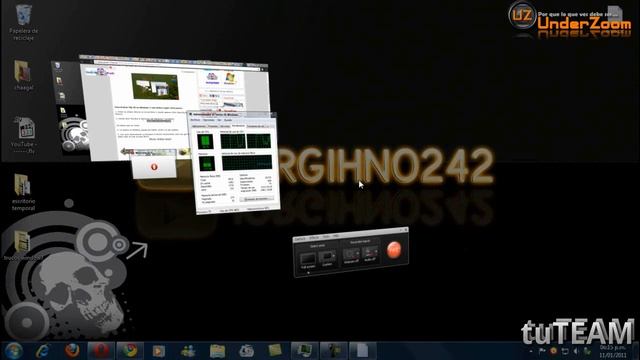Open the media player taskbar icon
Image resolution: width=640 pixels, height=360 pixels.
click(x=159, y=351)
